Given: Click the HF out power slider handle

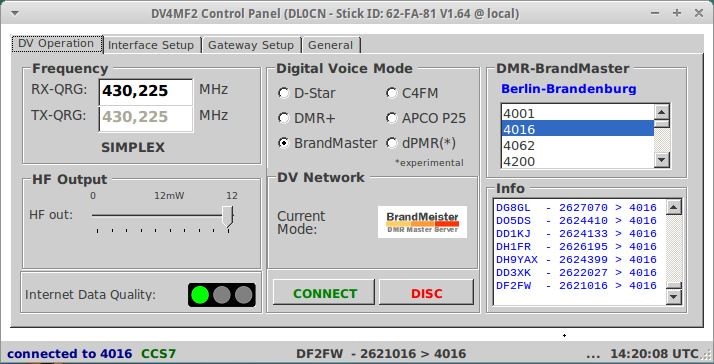Looking at the screenshot, I should tap(228, 216).
